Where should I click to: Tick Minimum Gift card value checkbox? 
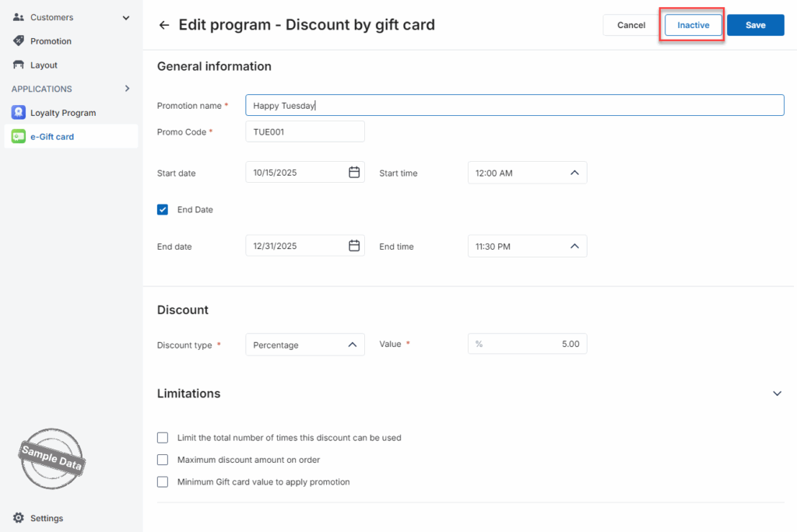pyautogui.click(x=163, y=482)
